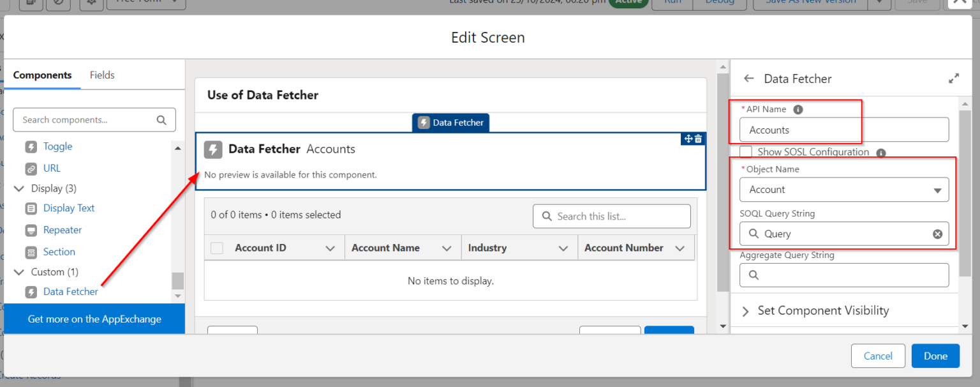Screen dimensions: 980x387
Task: Click the magnifier icon in Search this list
Action: pyautogui.click(x=547, y=216)
